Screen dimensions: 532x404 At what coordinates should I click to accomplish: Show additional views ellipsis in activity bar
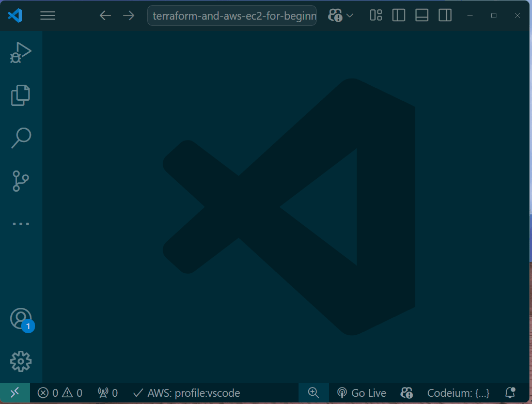21,224
